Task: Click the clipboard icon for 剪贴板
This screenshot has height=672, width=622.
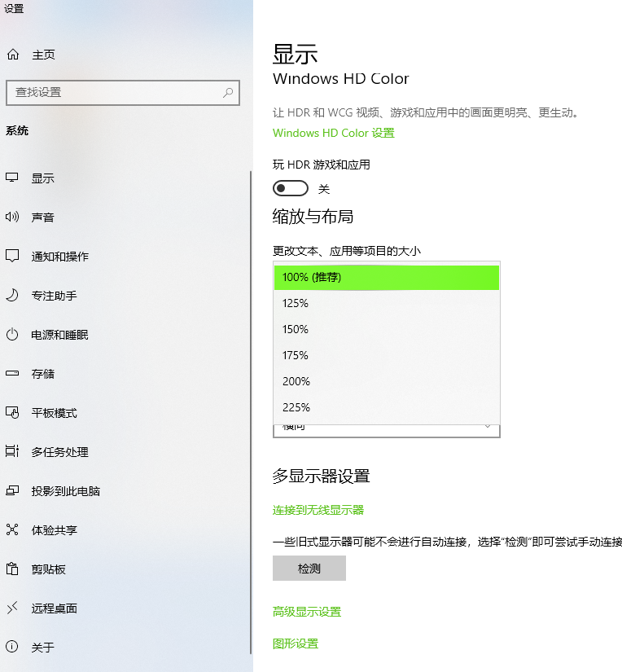Action: tap(12, 569)
